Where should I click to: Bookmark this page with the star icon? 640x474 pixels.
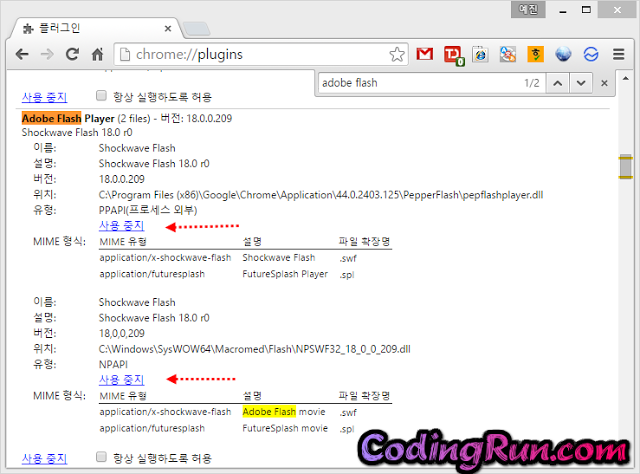pyautogui.click(x=397, y=54)
